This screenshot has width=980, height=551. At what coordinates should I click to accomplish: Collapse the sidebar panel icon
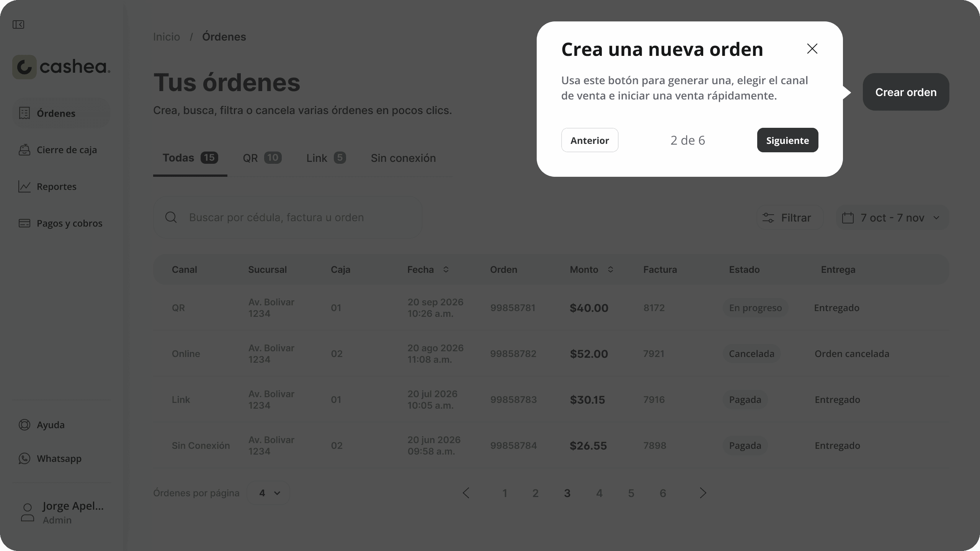18,24
